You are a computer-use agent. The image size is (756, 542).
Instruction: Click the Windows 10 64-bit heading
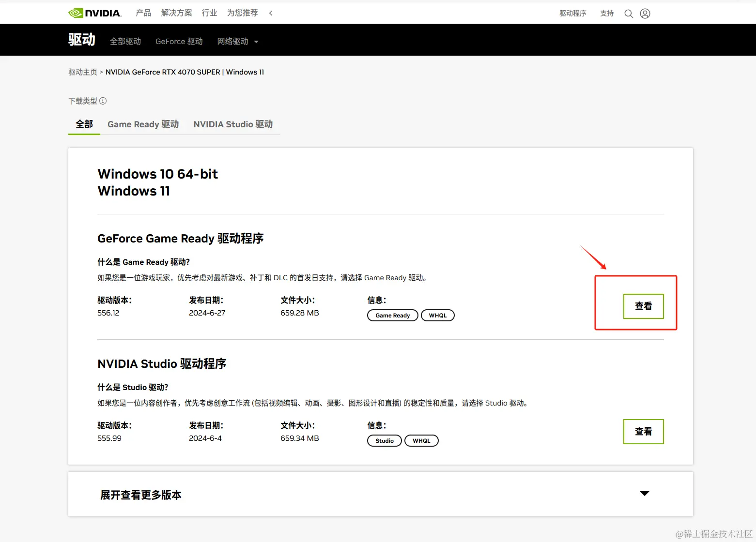158,174
